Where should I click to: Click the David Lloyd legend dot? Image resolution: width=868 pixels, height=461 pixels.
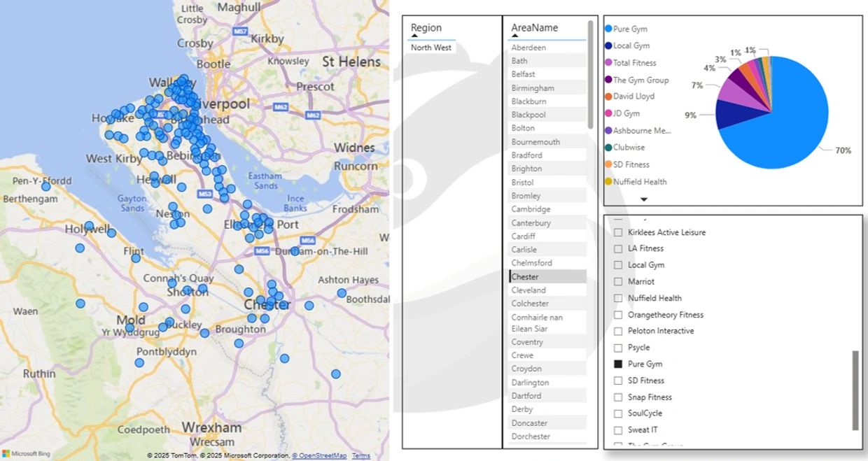608,97
